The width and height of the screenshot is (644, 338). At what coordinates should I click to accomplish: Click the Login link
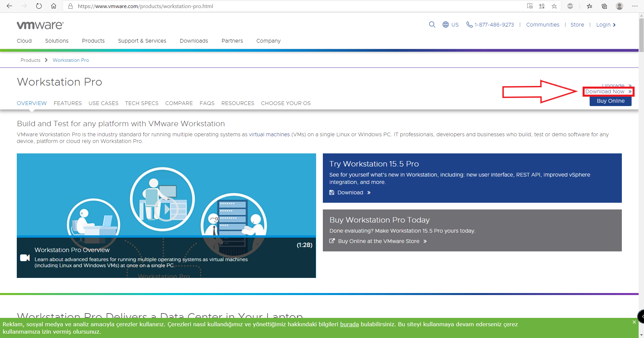[x=606, y=25]
